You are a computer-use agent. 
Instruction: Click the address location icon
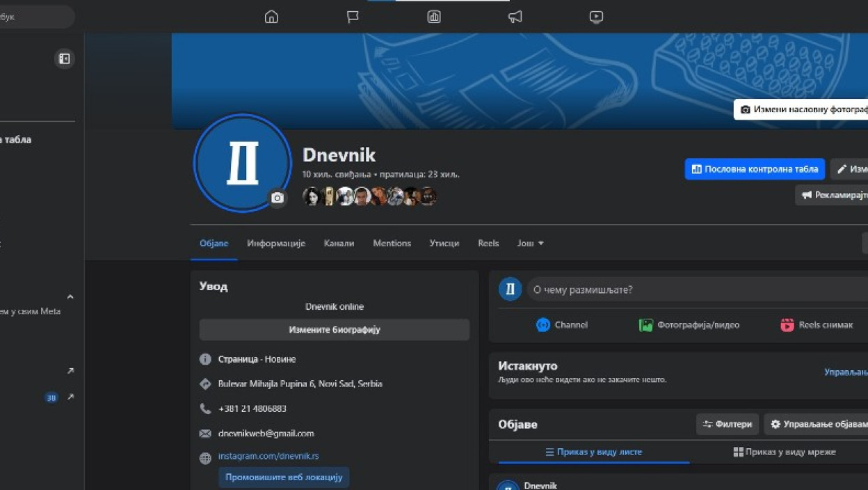(x=205, y=384)
